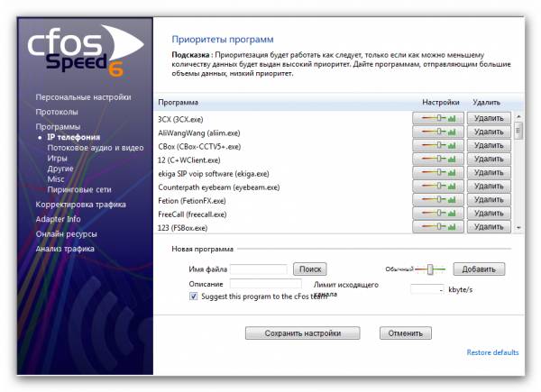Delete the 123 (FSBox.exe) entry

[x=489, y=227]
